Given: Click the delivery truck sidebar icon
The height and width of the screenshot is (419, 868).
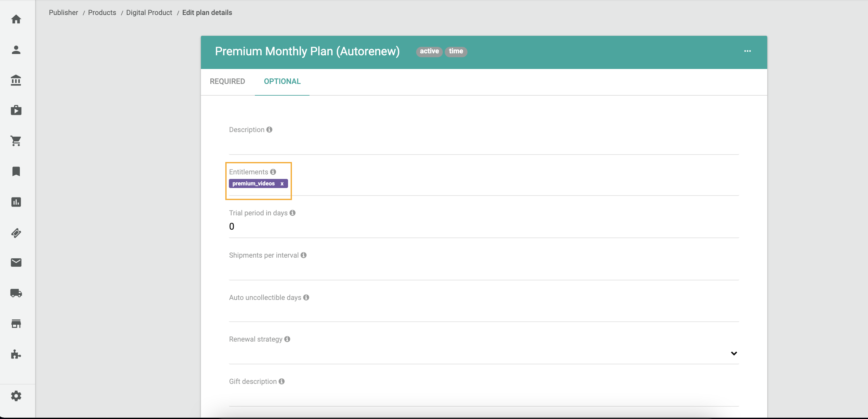Looking at the screenshot, I should pyautogui.click(x=16, y=293).
